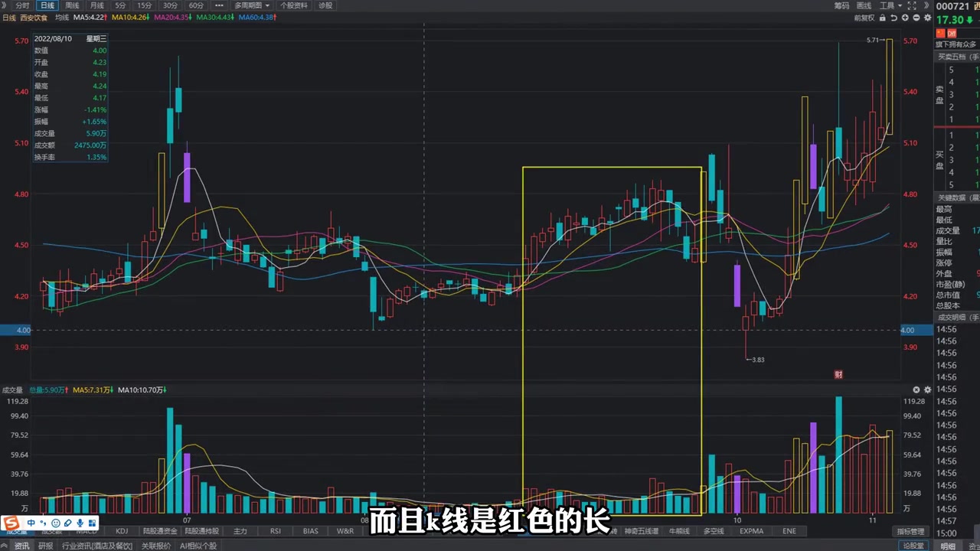Close the volume indicator pane

916,390
